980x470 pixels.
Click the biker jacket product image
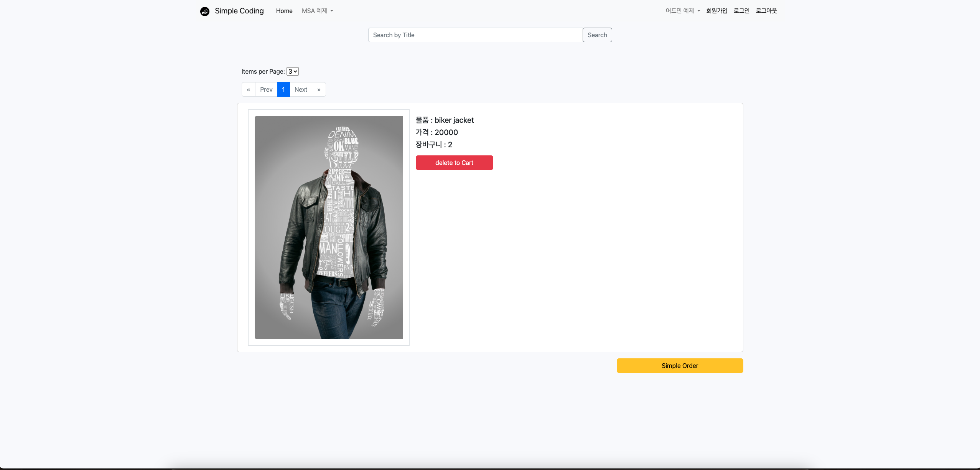pos(329,228)
